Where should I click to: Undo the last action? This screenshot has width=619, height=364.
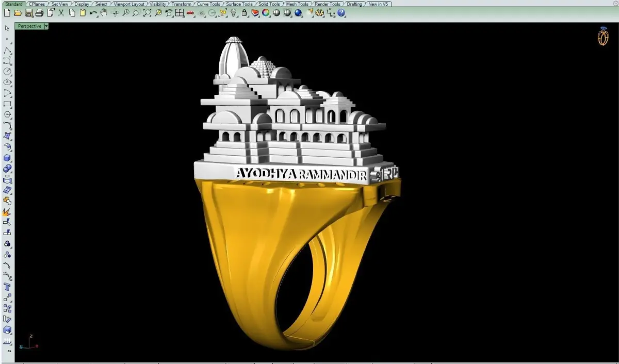coord(94,12)
